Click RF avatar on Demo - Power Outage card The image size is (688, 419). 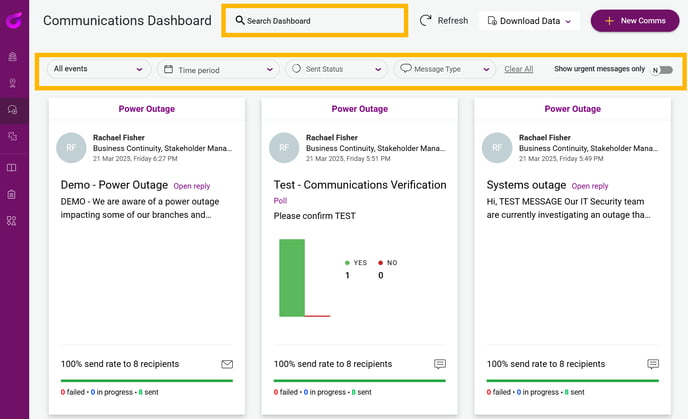[71, 148]
